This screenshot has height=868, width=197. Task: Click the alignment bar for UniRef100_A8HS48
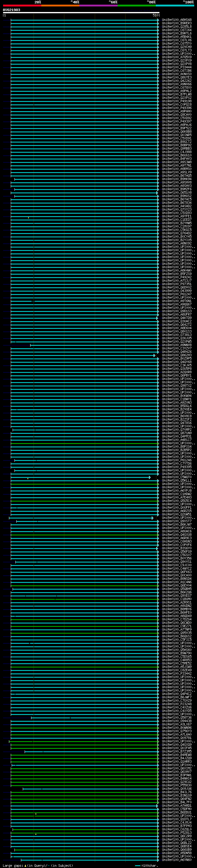[x=85, y=20]
